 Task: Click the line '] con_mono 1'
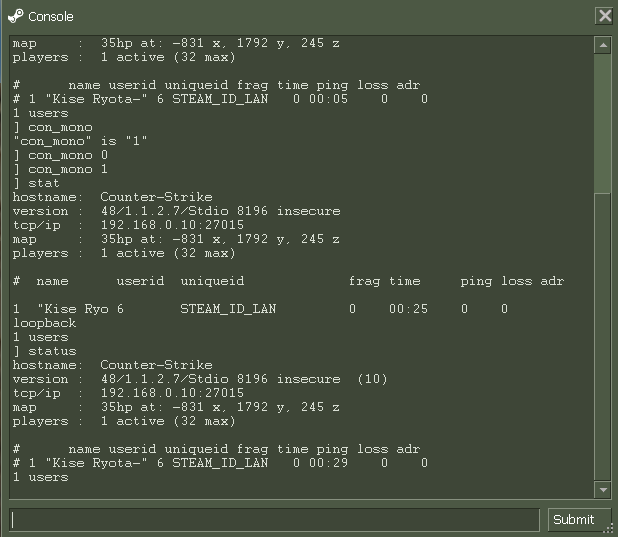[60, 170]
